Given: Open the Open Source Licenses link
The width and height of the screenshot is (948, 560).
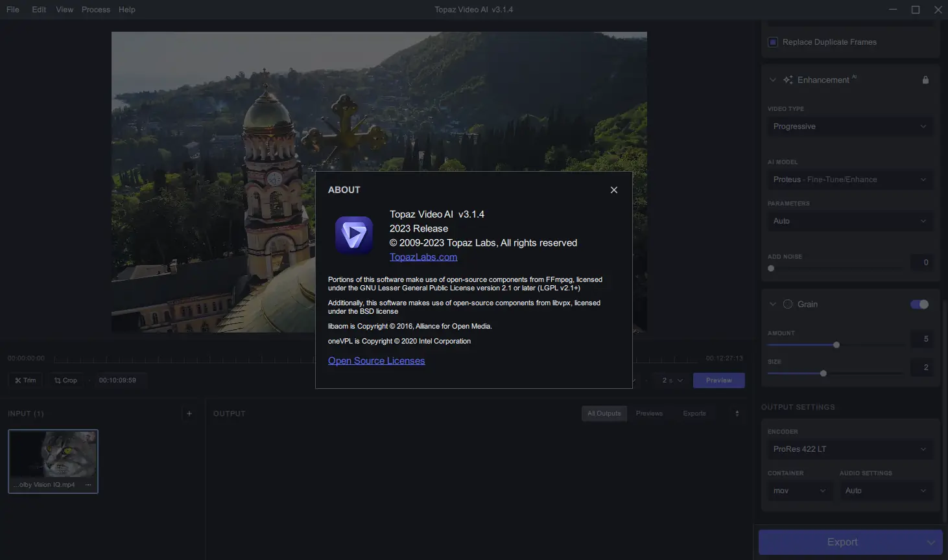Looking at the screenshot, I should coord(376,360).
